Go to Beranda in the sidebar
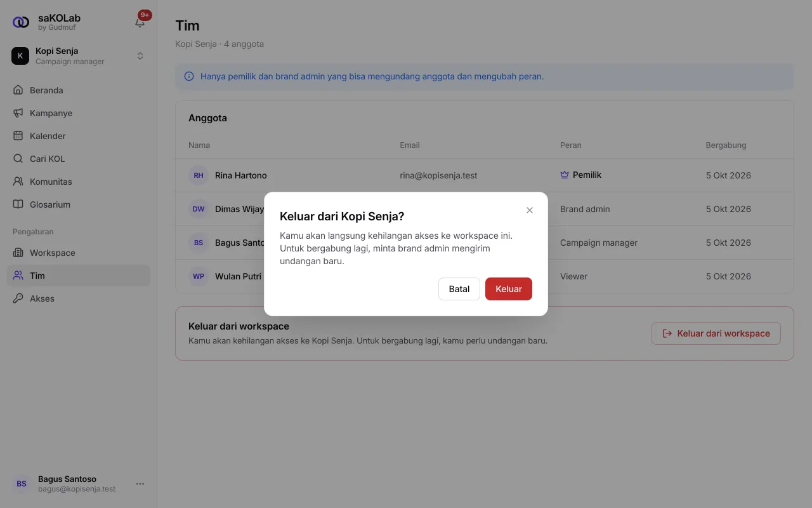812x508 pixels. 79,90
